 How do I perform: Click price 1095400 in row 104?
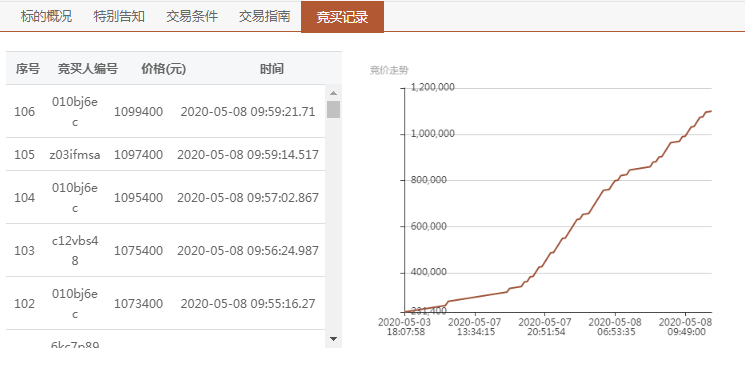tap(138, 197)
